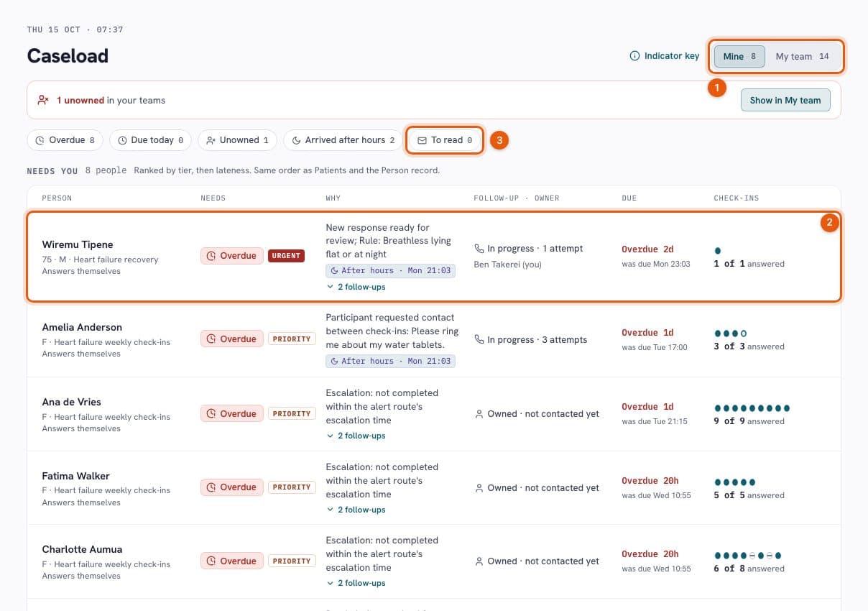Click phone icon beside In progress · 1 attempt
The image size is (868, 611).
(x=479, y=249)
